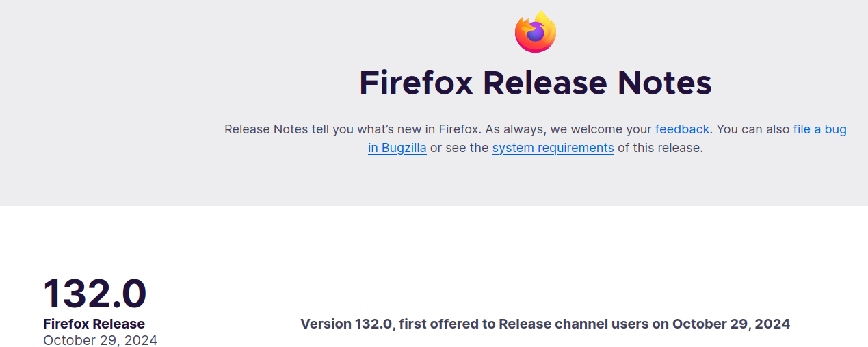The image size is (868, 347).
Task: Click the bold 'Firefox Release' label
Action: 94,324
